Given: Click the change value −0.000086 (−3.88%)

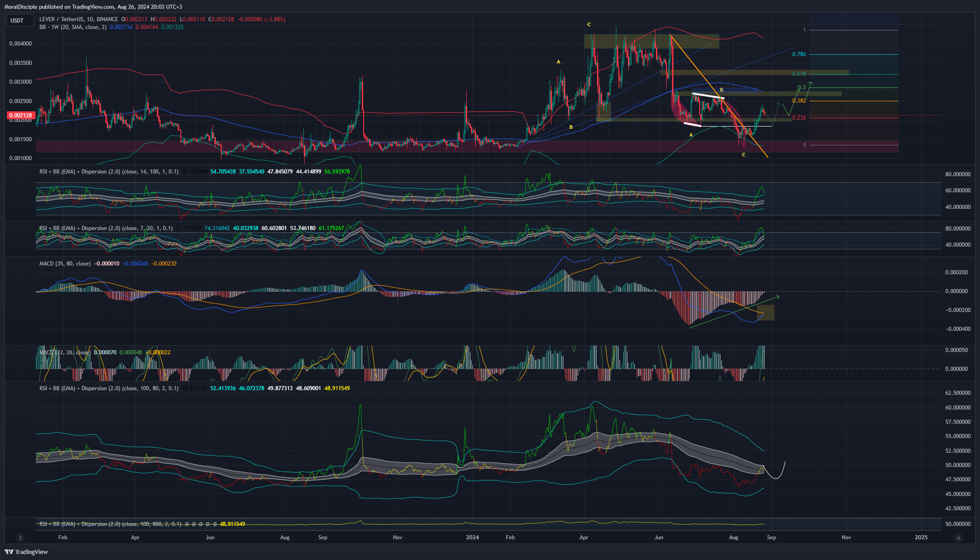Looking at the screenshot, I should coord(261,19).
